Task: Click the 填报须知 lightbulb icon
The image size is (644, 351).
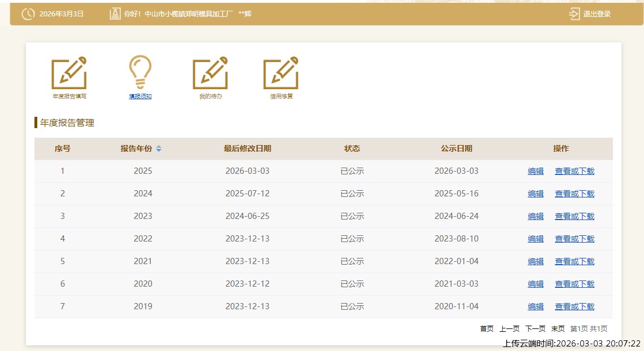Action: coord(140,72)
